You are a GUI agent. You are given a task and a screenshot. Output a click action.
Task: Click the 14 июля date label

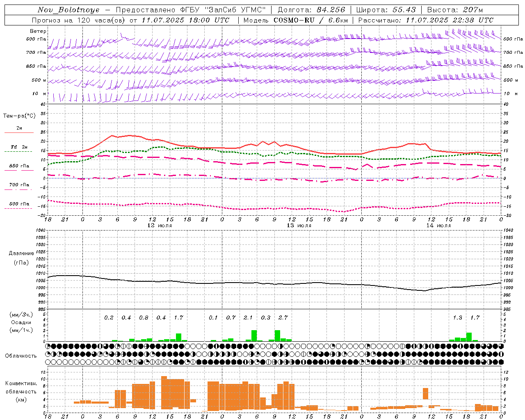438,226
